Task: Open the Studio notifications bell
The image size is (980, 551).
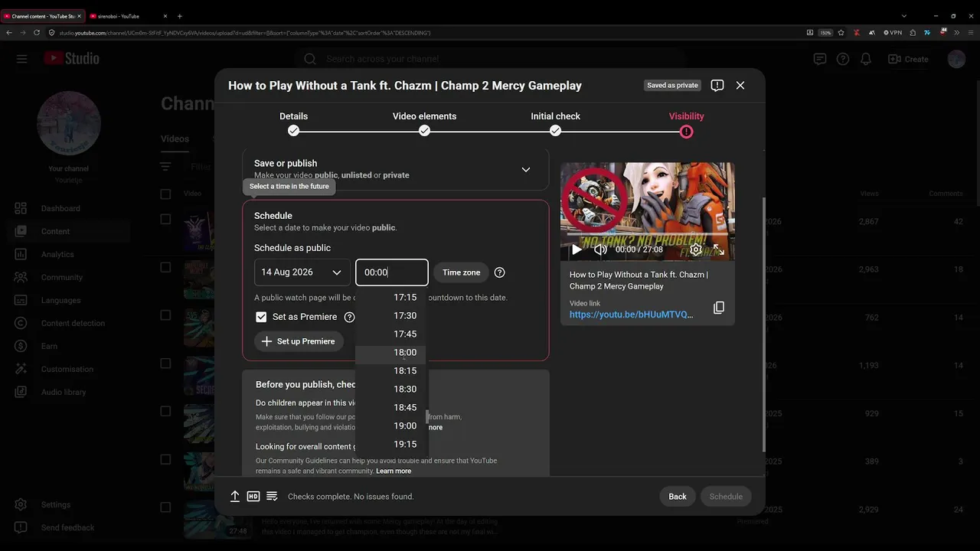Action: click(x=866, y=59)
